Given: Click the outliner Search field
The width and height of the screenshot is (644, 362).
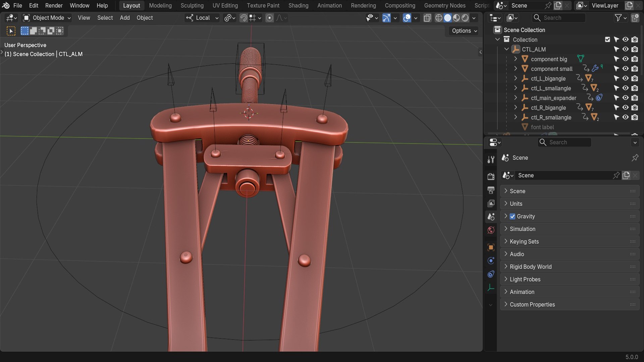Looking at the screenshot, I should [x=559, y=18].
